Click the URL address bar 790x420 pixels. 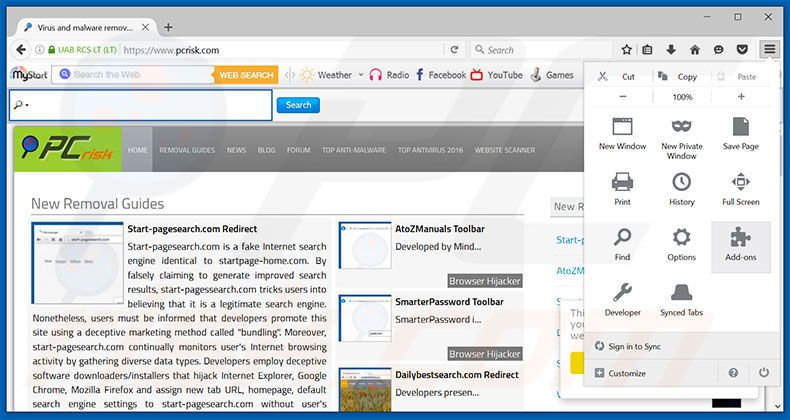coord(282,50)
